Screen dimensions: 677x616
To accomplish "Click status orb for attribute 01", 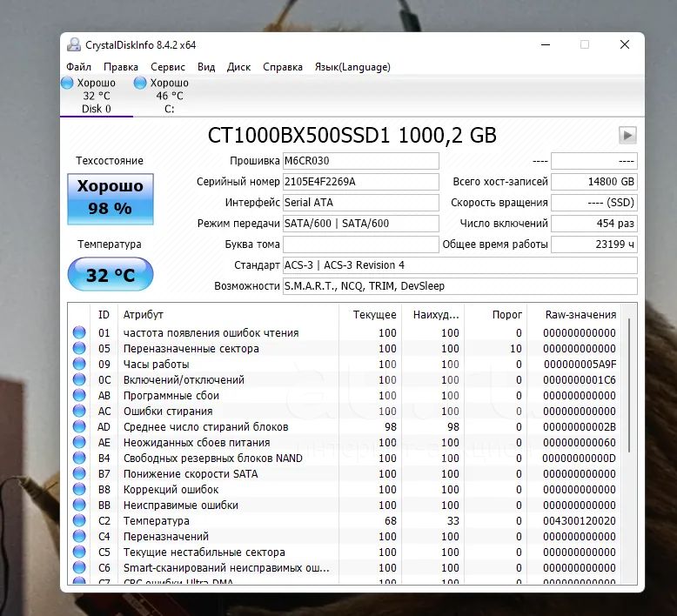I will [x=79, y=333].
